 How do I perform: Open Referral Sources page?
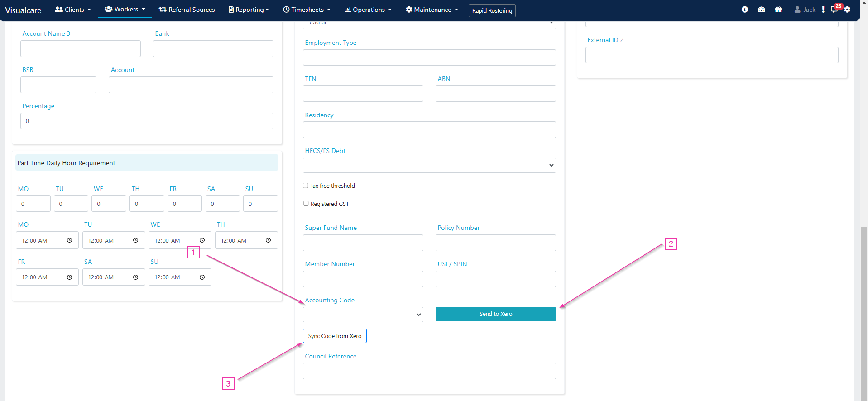click(x=187, y=10)
